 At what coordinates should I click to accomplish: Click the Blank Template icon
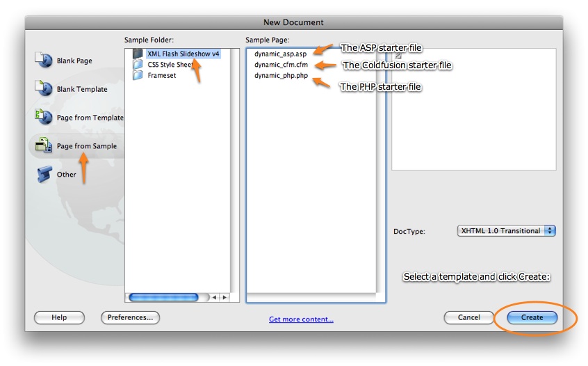[x=44, y=88]
